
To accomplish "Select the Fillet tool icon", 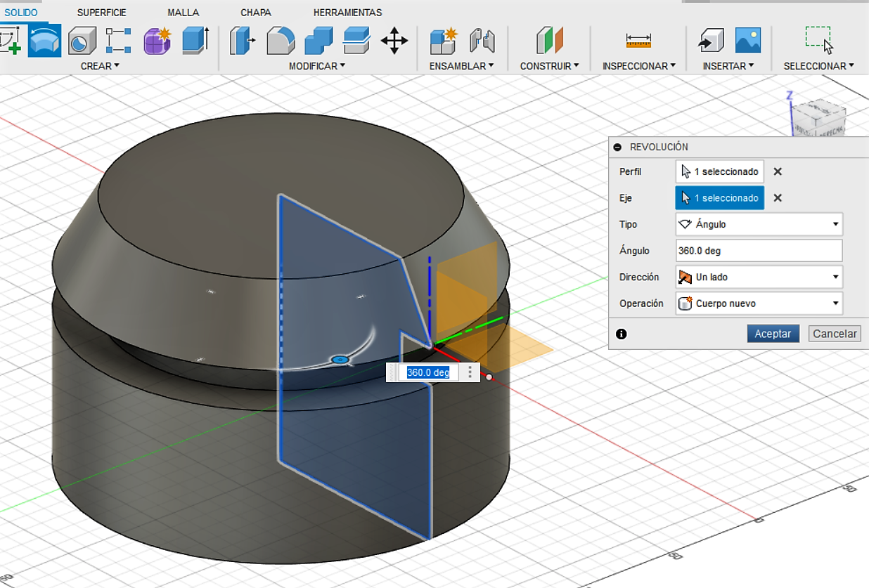I will 281,41.
